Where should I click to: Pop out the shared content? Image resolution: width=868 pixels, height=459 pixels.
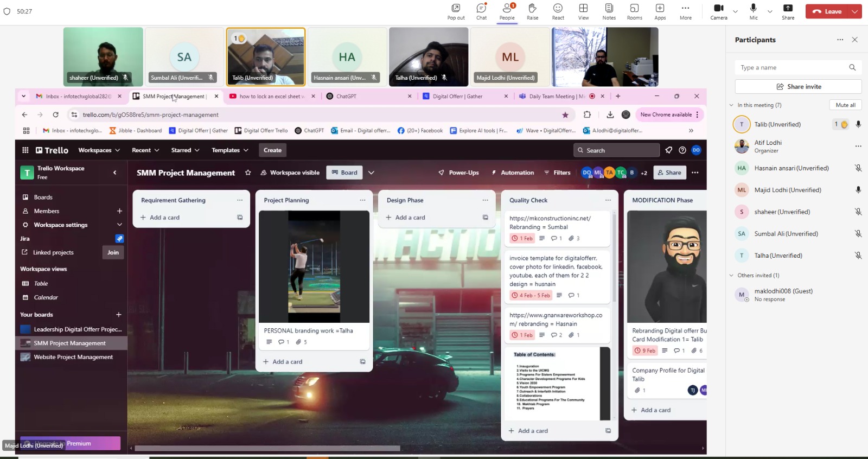pyautogui.click(x=456, y=11)
